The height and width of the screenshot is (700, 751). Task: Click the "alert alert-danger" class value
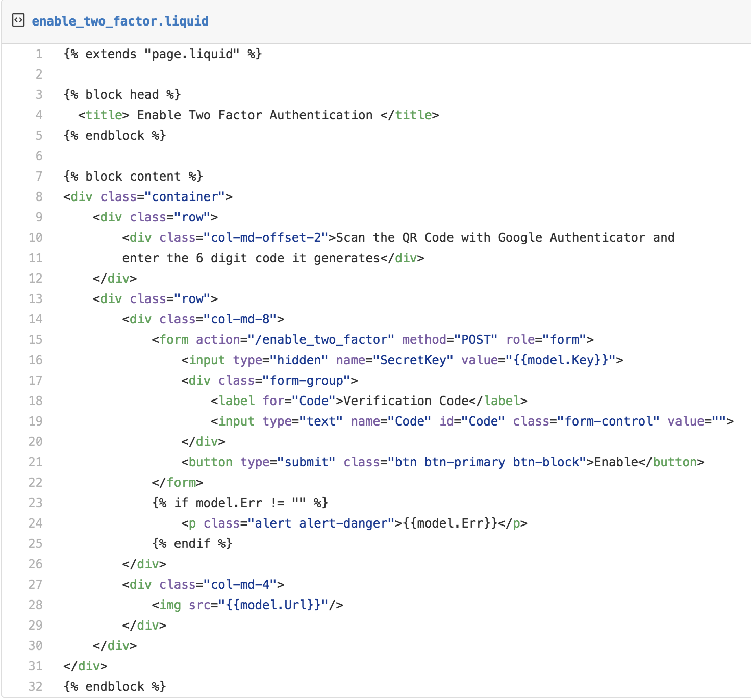point(321,523)
